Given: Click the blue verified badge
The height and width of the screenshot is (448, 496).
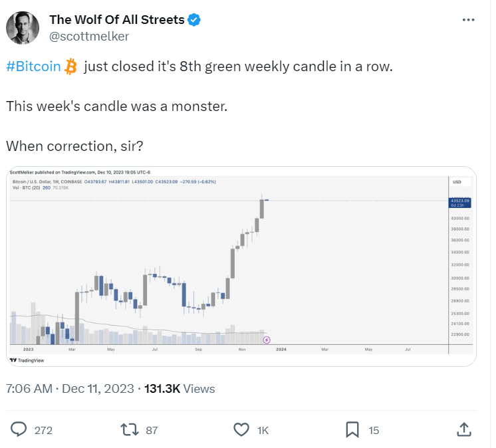Looking at the screenshot, I should tap(194, 20).
